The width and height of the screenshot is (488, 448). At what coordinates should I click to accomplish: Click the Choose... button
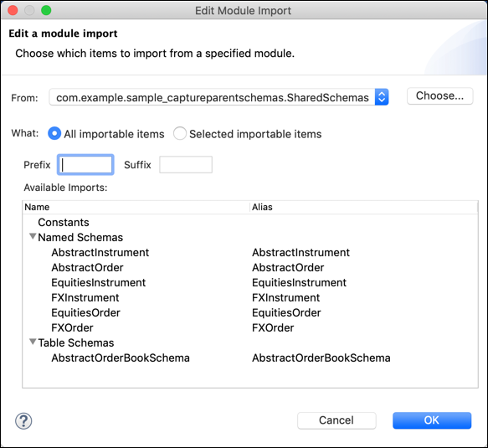coord(439,96)
